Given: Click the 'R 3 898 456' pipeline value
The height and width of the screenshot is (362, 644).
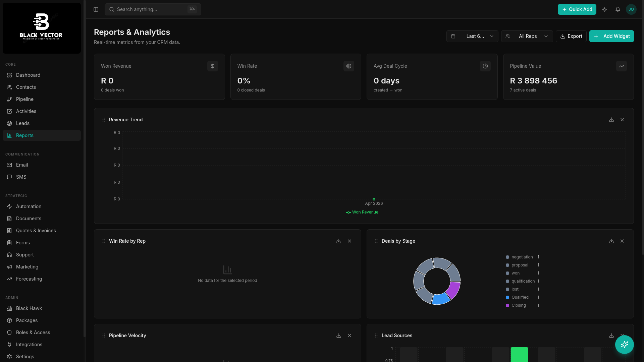Looking at the screenshot, I should 533,81.
